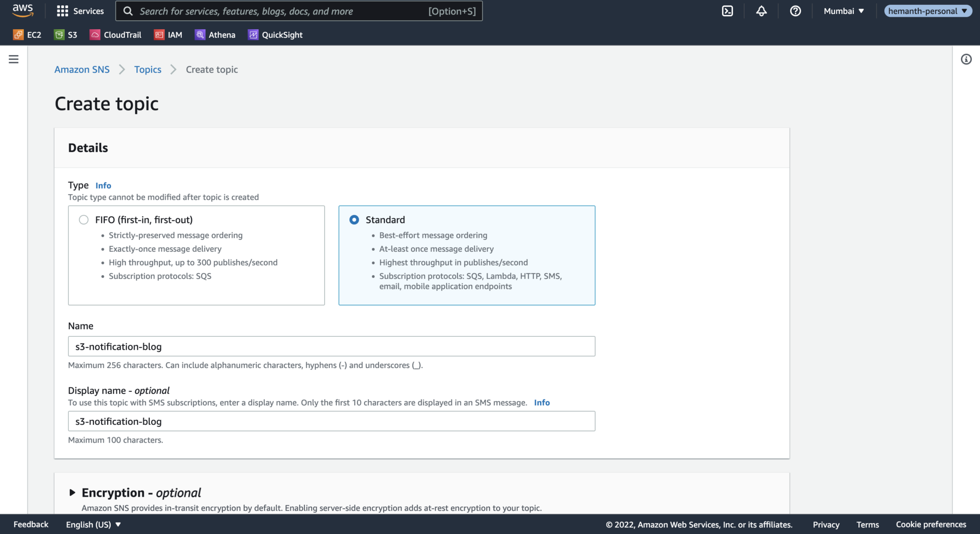Open the notifications bell
Screen dimensions: 980x534
coord(761,11)
